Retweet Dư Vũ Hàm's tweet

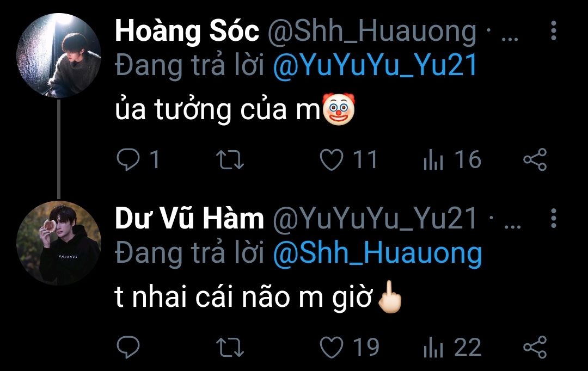coord(230,347)
